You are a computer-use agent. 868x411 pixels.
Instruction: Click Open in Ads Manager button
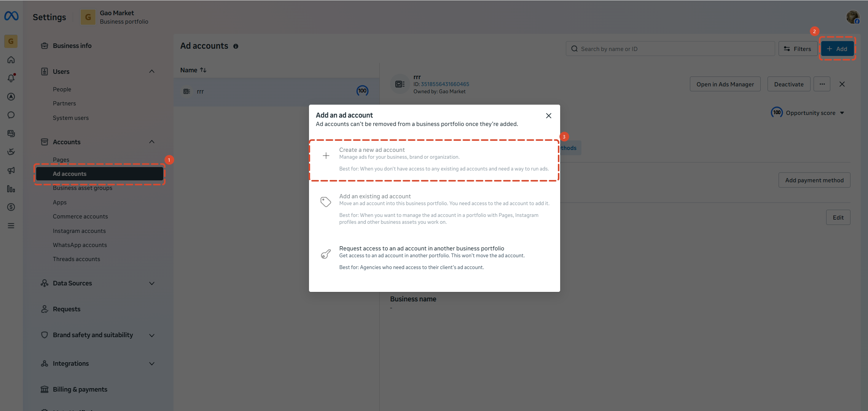point(725,84)
